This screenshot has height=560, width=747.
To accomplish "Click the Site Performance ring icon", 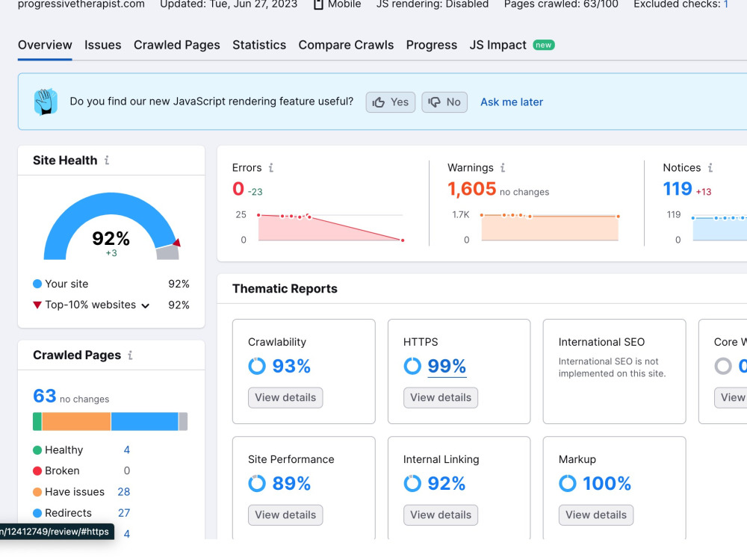I will pos(257,483).
